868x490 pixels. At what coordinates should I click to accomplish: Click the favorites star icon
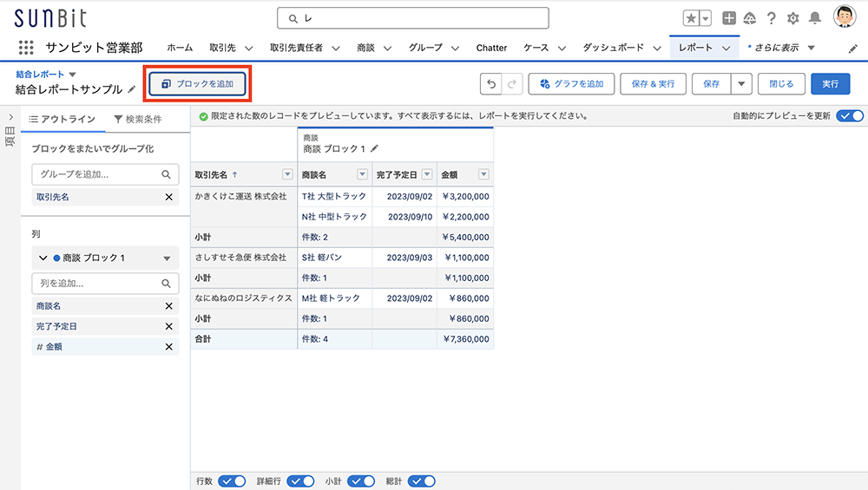tap(691, 18)
